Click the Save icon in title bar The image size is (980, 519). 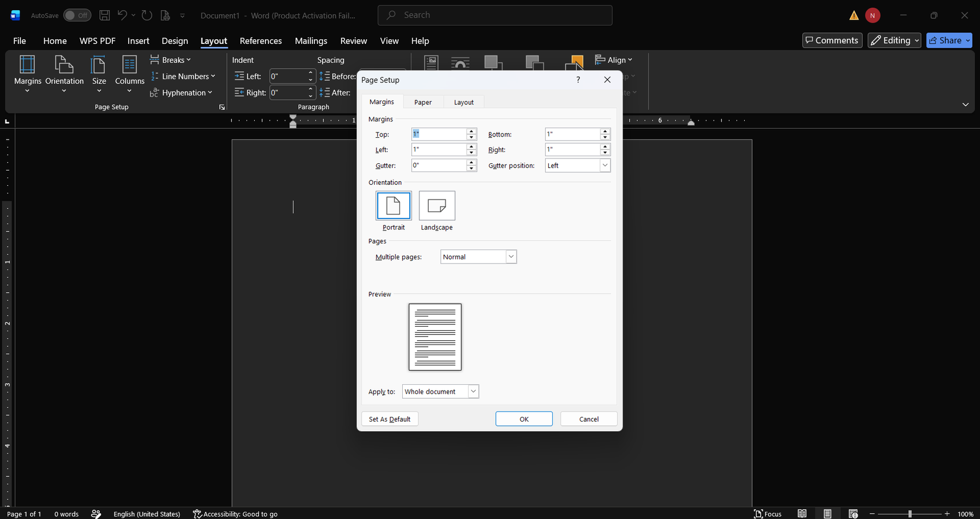[x=105, y=15]
